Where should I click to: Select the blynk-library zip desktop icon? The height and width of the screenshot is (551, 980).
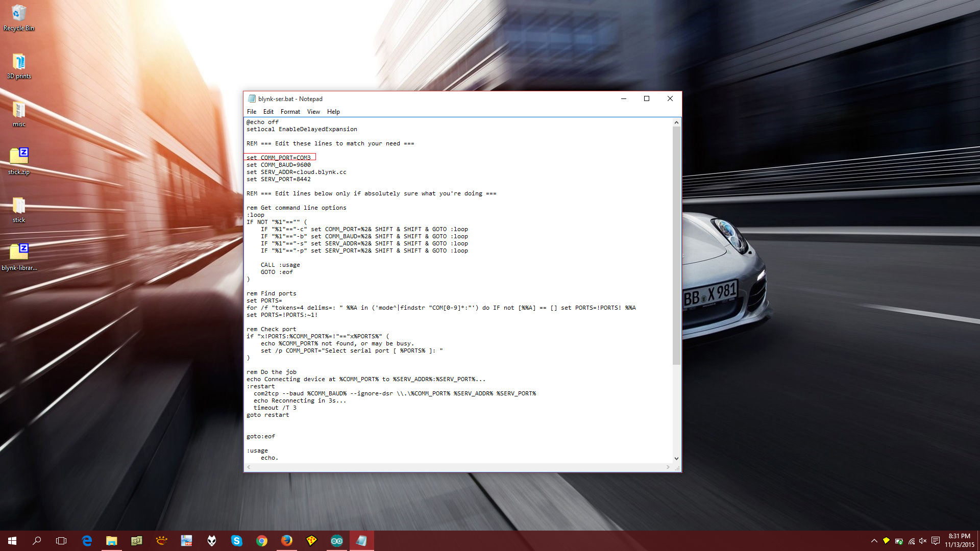[19, 258]
